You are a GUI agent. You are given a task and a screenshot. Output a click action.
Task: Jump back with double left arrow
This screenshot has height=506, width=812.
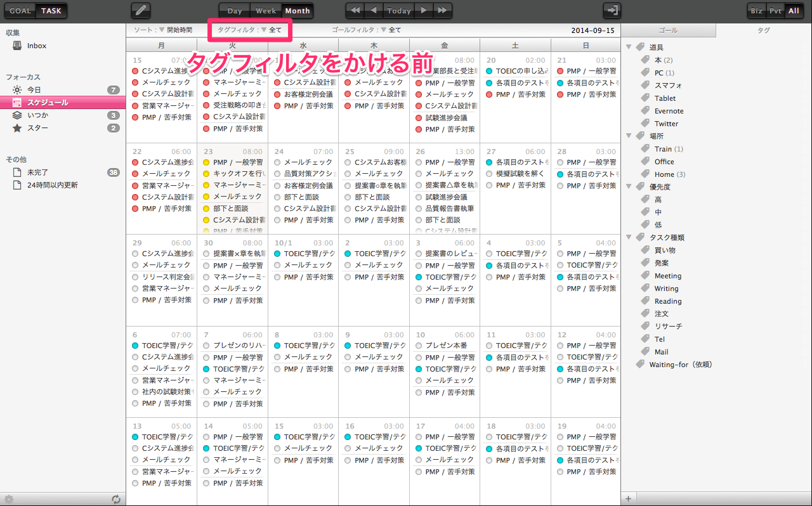point(355,10)
